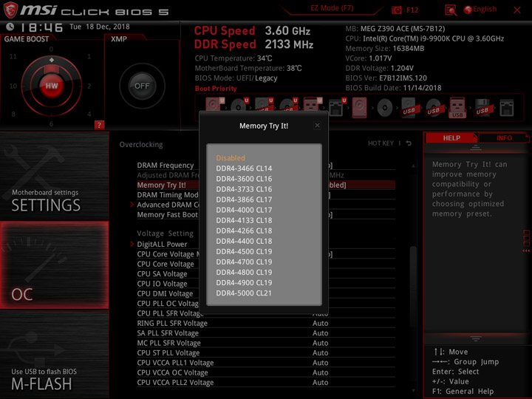Select CPU ST PLL Voltage row
The width and height of the screenshot is (532, 399).
click(x=266, y=353)
